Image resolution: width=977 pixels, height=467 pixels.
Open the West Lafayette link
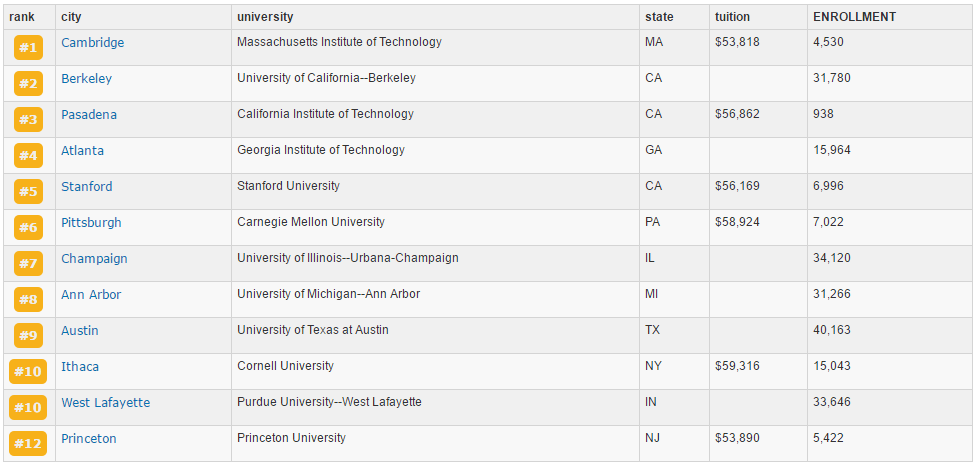click(x=106, y=402)
